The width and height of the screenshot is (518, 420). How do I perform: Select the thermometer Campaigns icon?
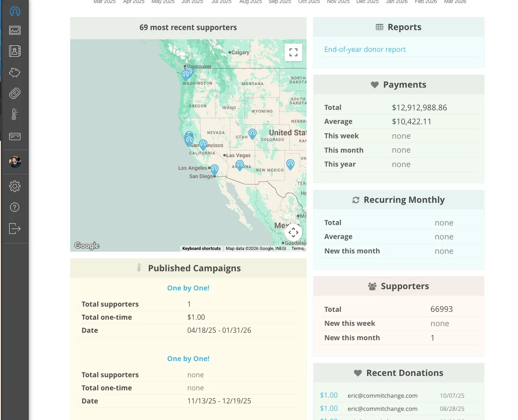15,114
